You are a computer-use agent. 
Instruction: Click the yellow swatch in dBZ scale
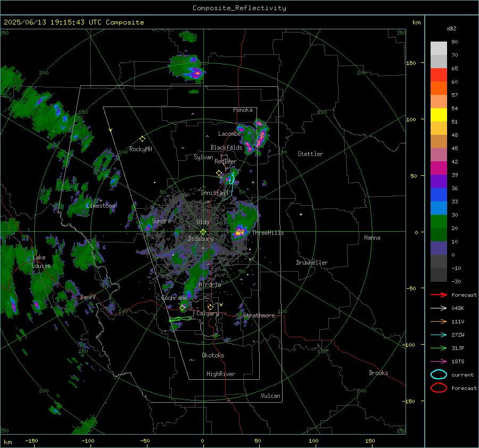(x=439, y=115)
